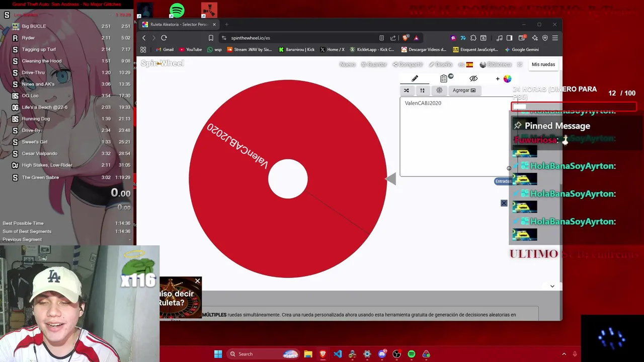Open extensions puzzle icon
The height and width of the screenshot is (362, 644).
[x=473, y=38]
